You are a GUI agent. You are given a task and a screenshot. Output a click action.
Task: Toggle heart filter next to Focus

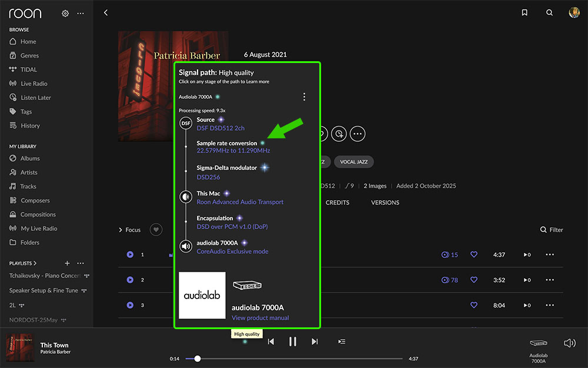pos(156,230)
